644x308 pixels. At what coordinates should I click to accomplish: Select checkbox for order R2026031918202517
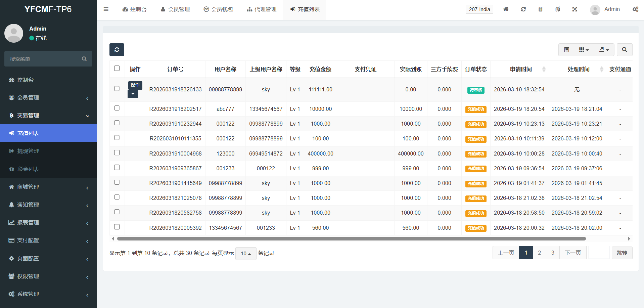coord(117,108)
